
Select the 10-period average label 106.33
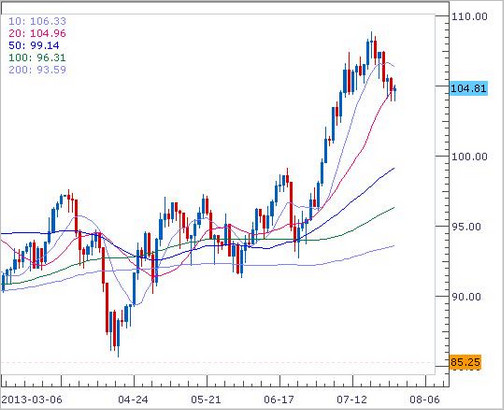(x=37, y=21)
